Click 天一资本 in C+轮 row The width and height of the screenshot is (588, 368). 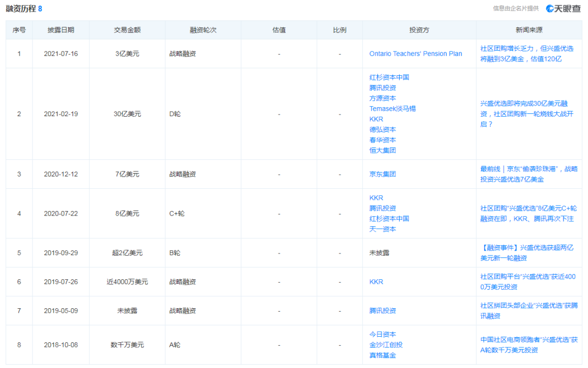[383, 229]
